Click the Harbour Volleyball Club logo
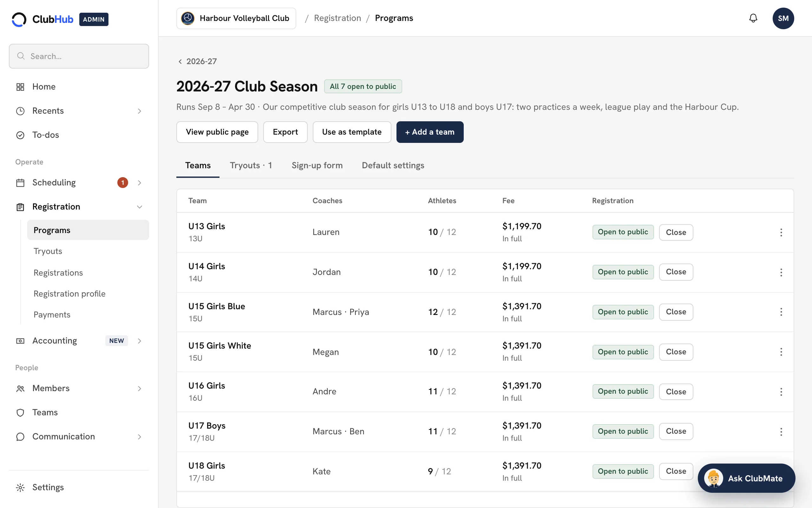 188,18
